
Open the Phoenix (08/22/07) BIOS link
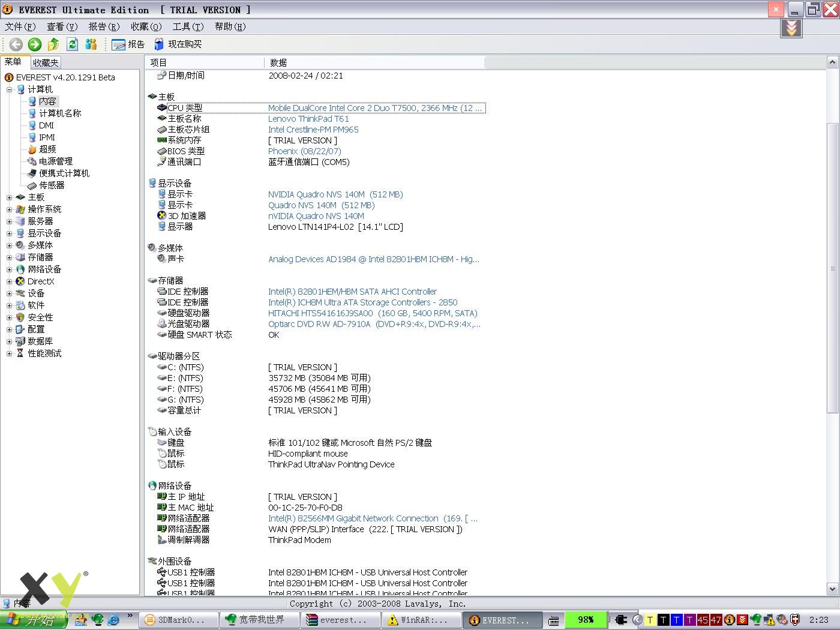click(x=304, y=151)
